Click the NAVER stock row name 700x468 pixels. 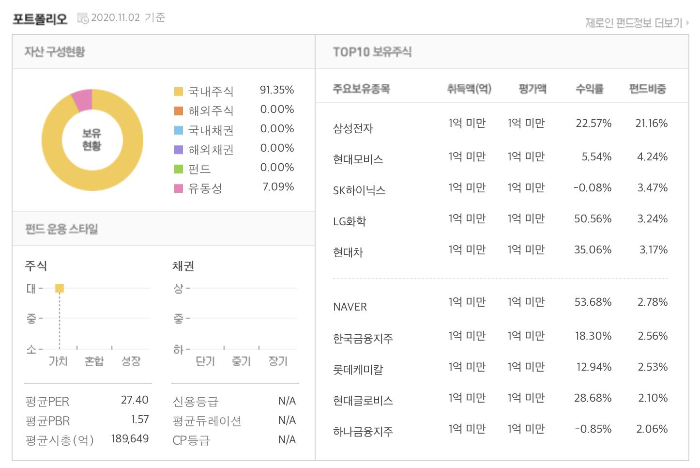pyautogui.click(x=350, y=307)
